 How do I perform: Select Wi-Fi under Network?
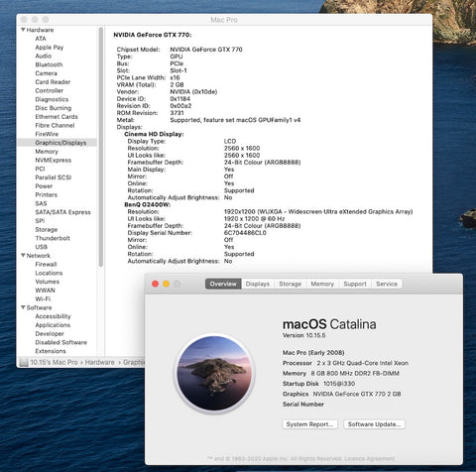tap(43, 298)
